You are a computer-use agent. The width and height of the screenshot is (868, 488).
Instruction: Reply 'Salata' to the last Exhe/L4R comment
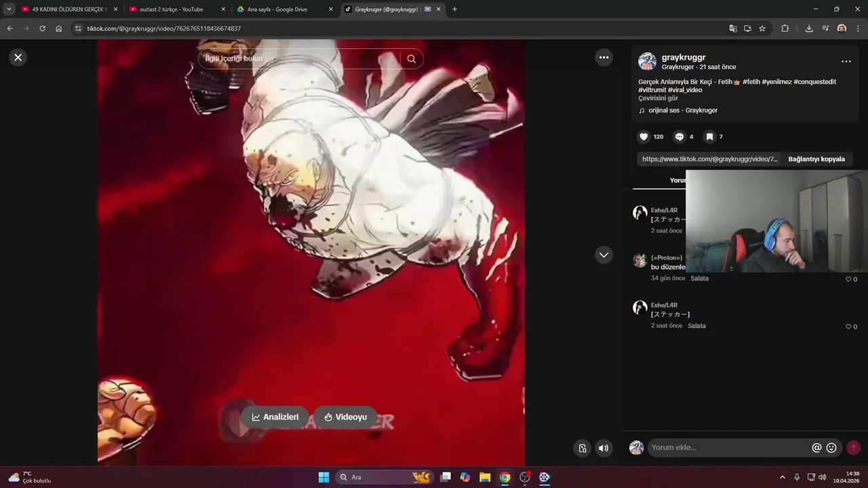696,326
